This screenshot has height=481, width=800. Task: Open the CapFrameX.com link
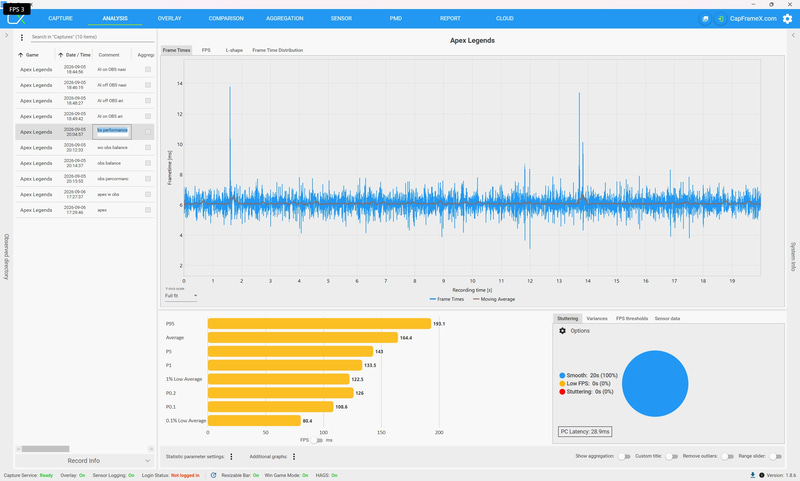[x=753, y=19]
